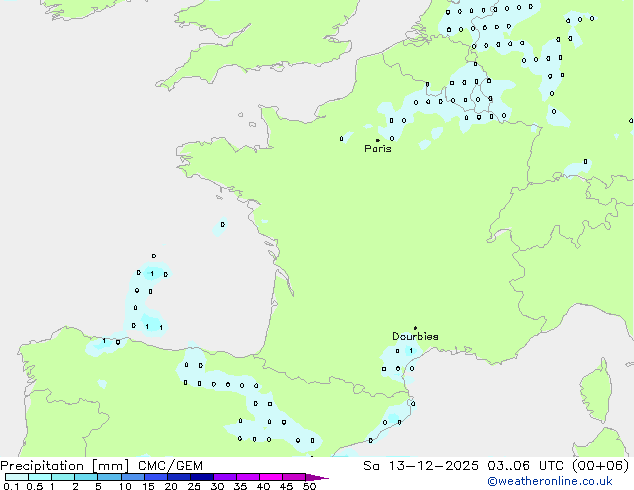
Task: Select the Paris city label
Action: point(378,149)
